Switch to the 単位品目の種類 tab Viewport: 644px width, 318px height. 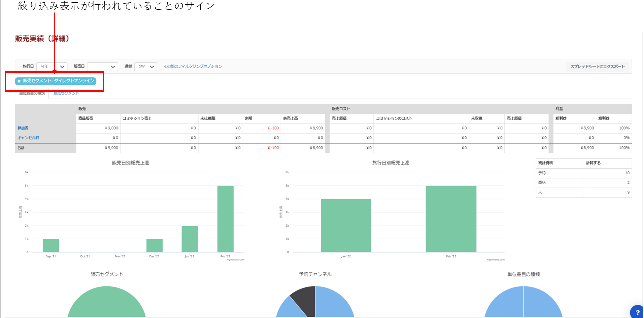point(32,93)
